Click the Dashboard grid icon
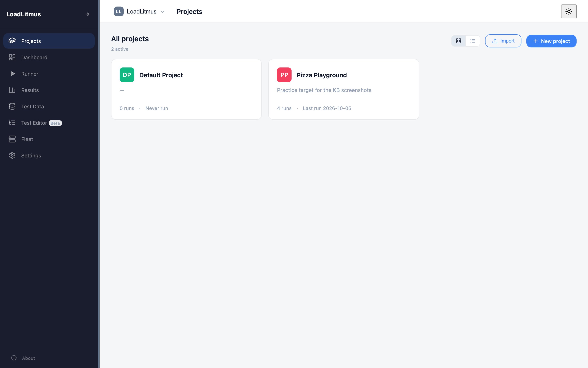 point(12,57)
